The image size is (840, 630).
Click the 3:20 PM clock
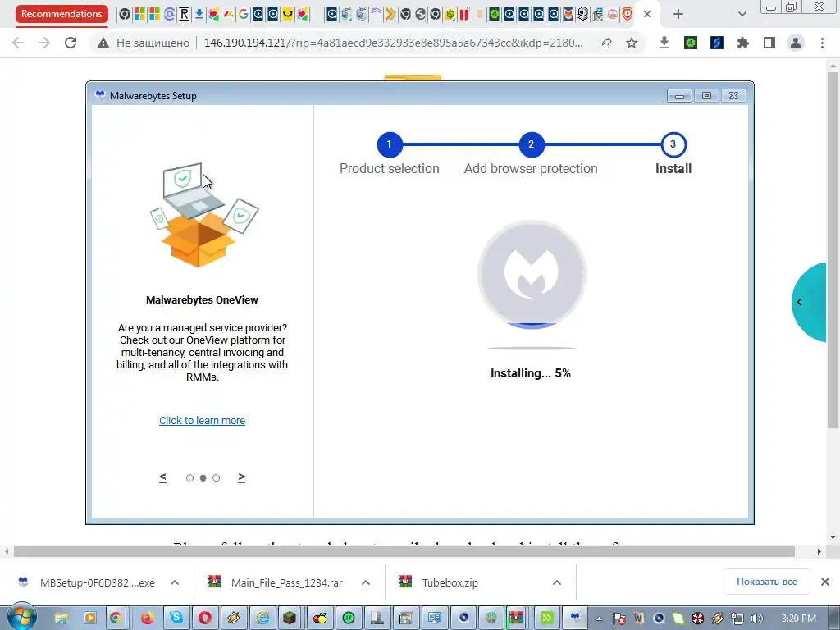click(x=799, y=619)
